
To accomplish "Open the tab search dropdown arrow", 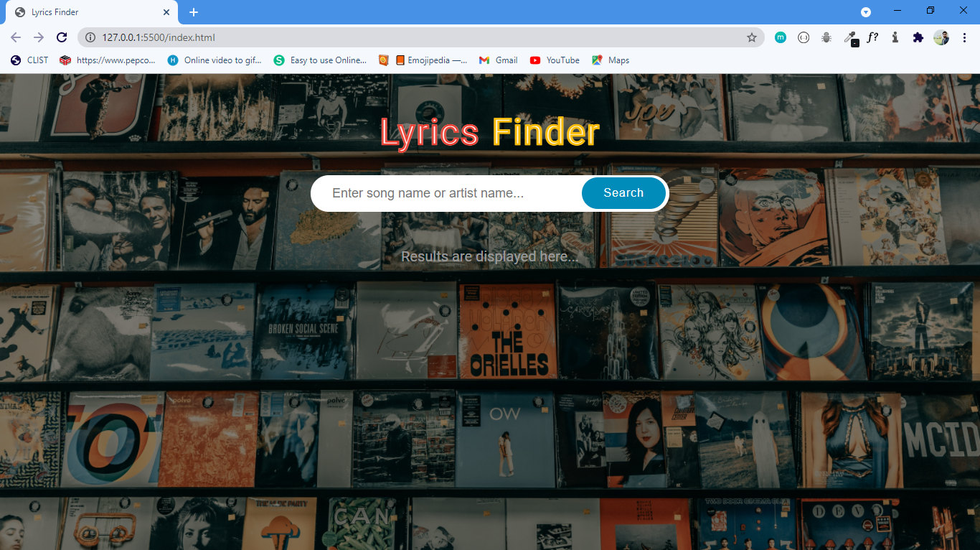I will pos(866,12).
